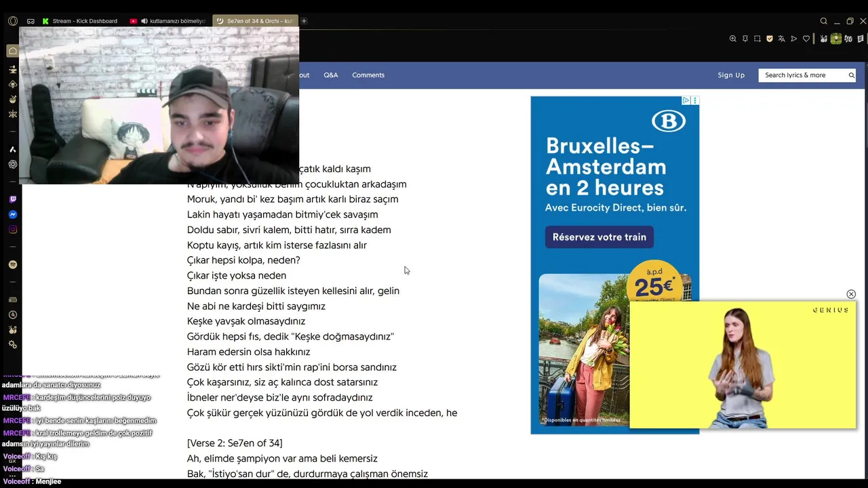Click lyric 'Koptu kayış, artık kim isterse fazlasını alır'
The height and width of the screenshot is (488, 868).
coord(277,245)
